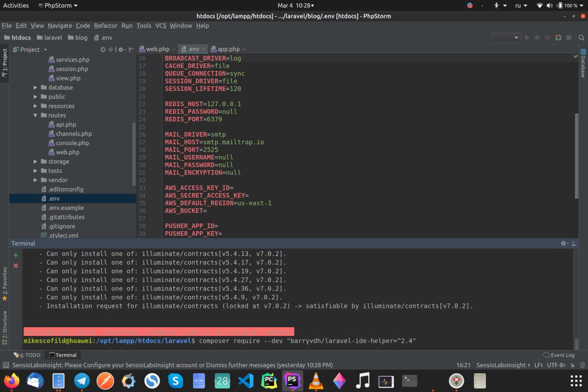Switch to the web.php editor tab
This screenshot has width=588, height=392.
click(x=158, y=49)
